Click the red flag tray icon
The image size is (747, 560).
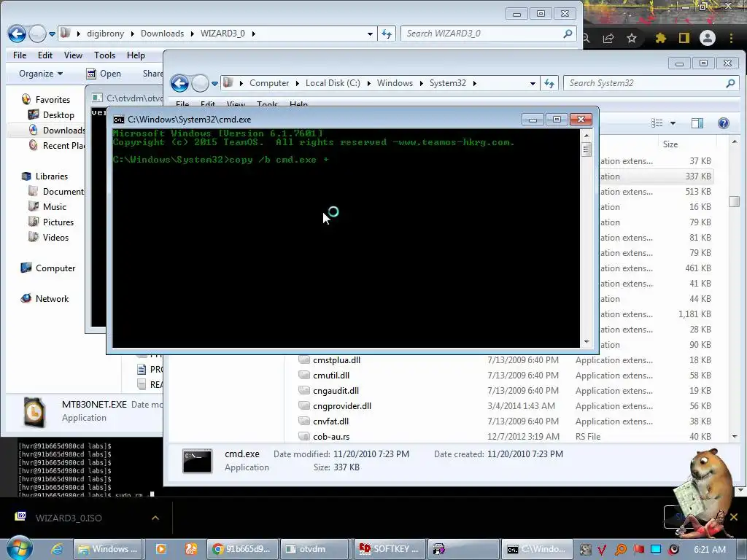coord(638,549)
